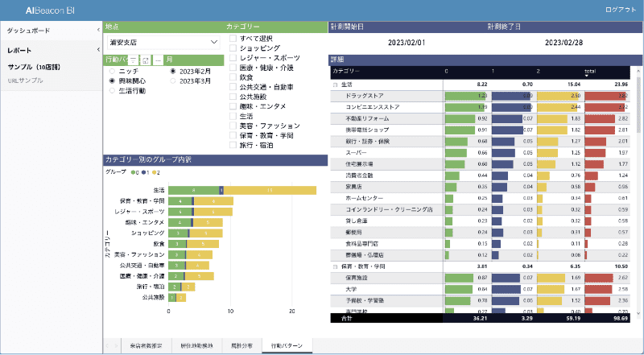644x355 pixels.
Task: Sort table by the total column header
Action: click(590, 71)
